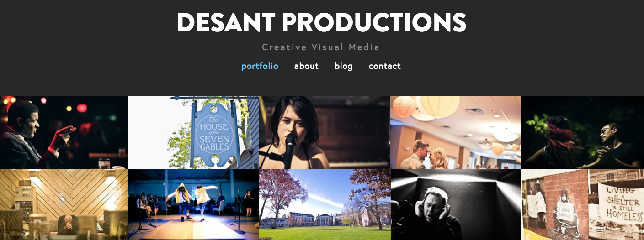Screen dimensions: 644x240
Task: Click the Creative Visual Media tagline
Action: [x=321, y=47]
